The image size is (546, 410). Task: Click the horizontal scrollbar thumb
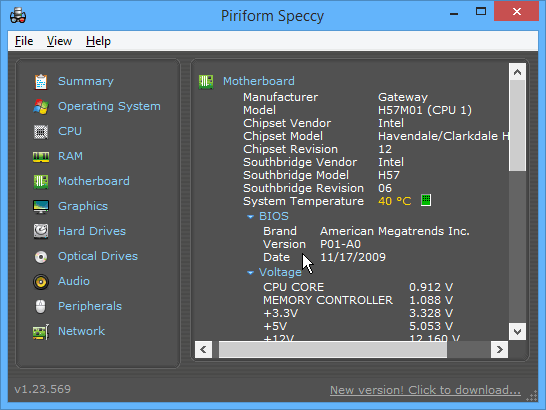[333, 349]
